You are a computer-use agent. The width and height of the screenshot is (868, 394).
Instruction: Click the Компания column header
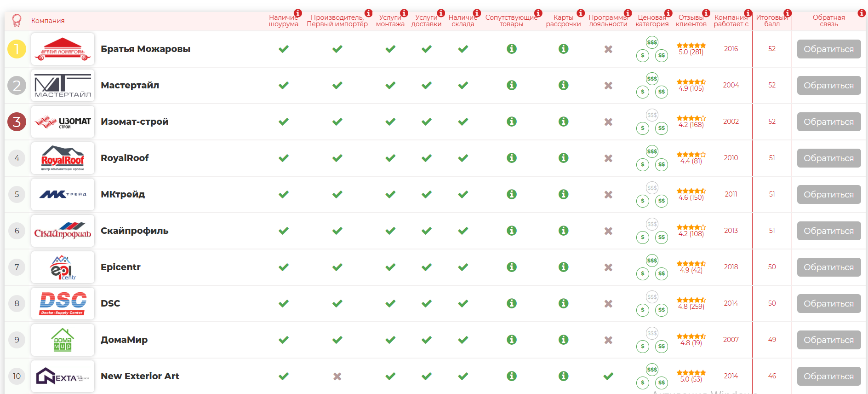[48, 21]
